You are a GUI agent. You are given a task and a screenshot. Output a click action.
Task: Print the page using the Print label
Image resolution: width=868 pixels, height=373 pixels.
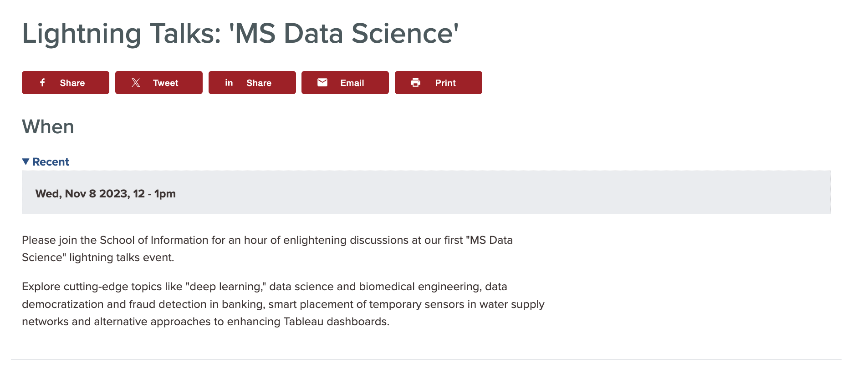click(x=445, y=83)
